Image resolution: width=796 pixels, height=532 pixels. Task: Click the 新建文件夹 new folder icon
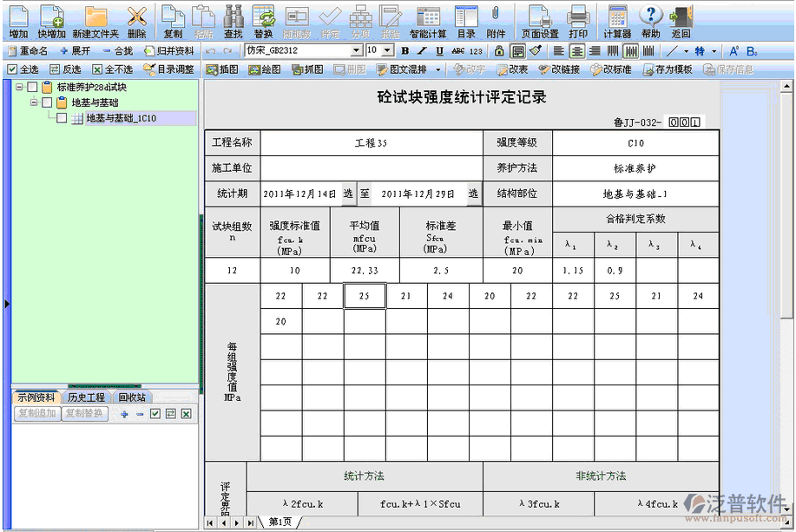(x=95, y=21)
